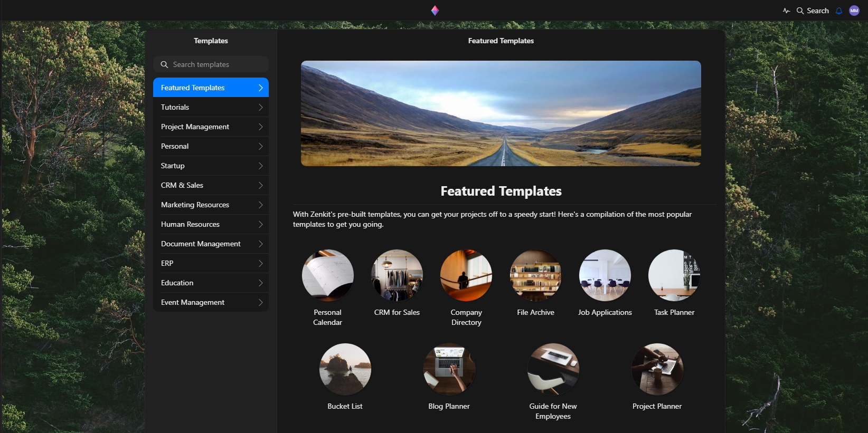Select the Education category

(x=211, y=283)
